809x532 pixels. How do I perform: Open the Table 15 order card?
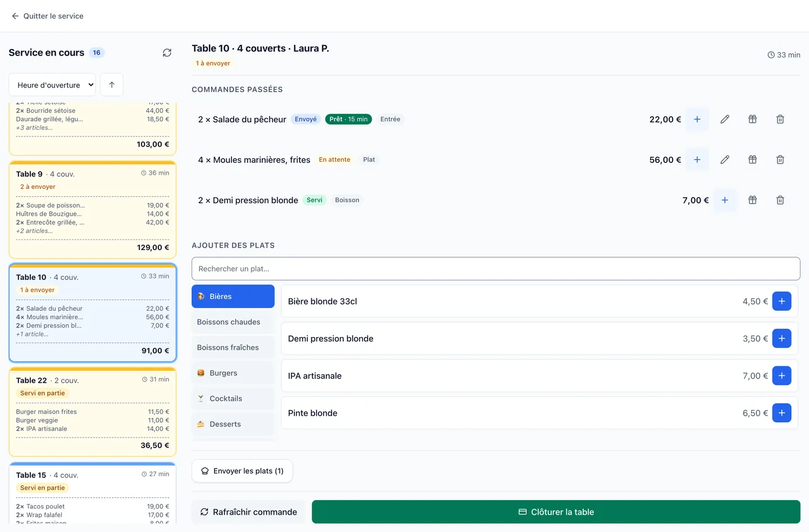(93, 494)
